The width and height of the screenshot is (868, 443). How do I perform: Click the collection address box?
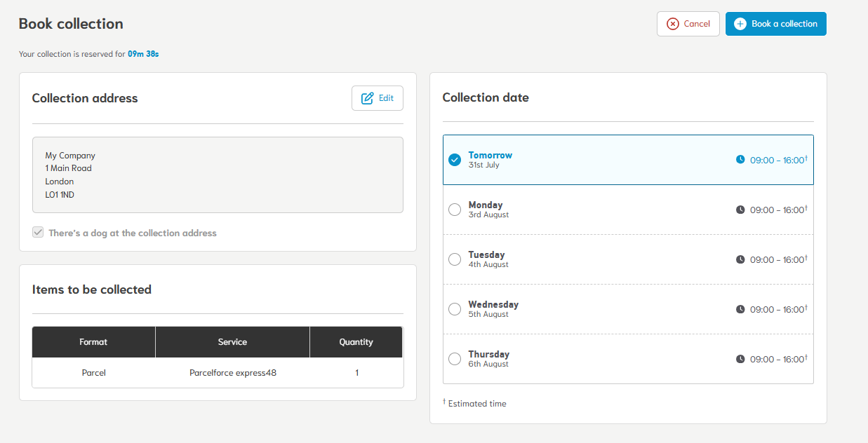coord(218,175)
